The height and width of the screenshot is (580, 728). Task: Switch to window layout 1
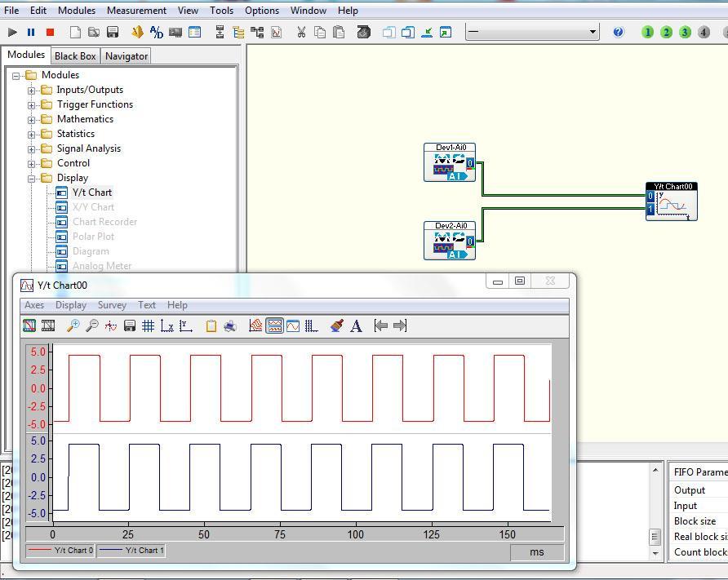(x=647, y=32)
